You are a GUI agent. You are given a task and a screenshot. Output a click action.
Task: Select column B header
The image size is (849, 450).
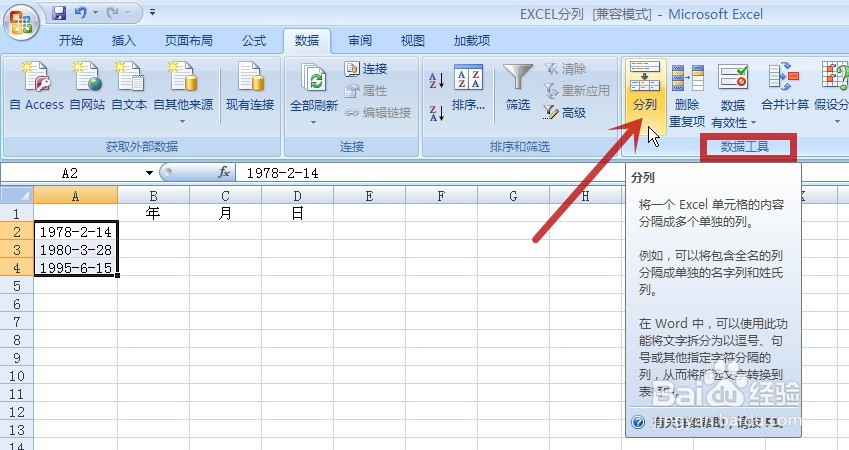[x=153, y=195]
